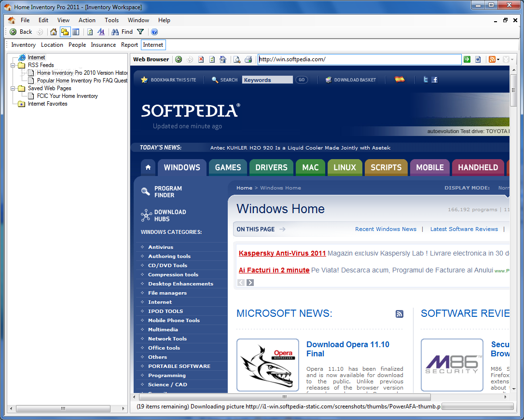This screenshot has width=524, height=420.
Task: Click the Facebook icon on Softpedia header
Action: tap(434, 80)
